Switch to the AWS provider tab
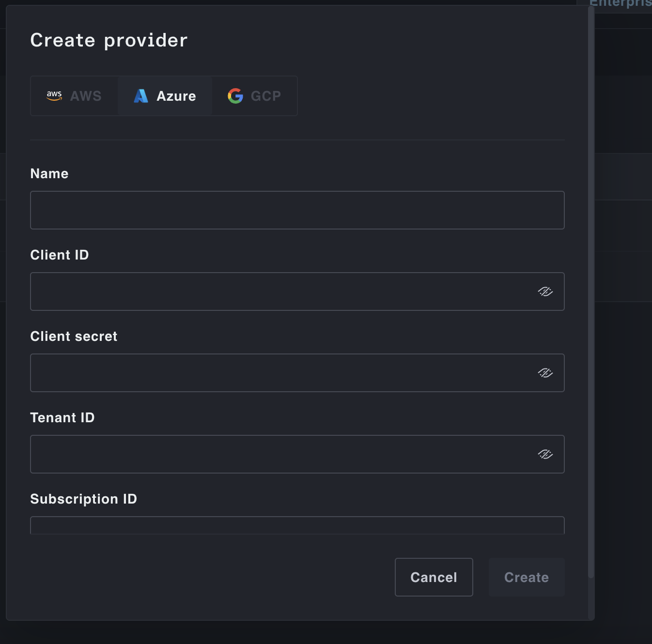 pos(74,96)
